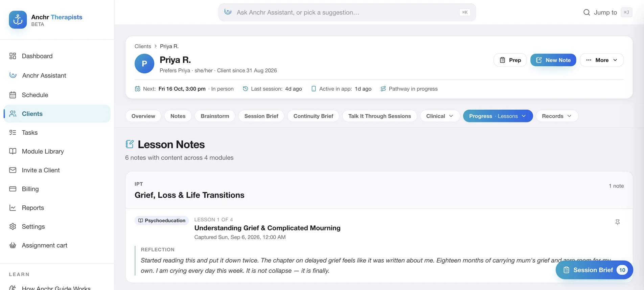Open Module Library in the sidebar

tap(57, 151)
